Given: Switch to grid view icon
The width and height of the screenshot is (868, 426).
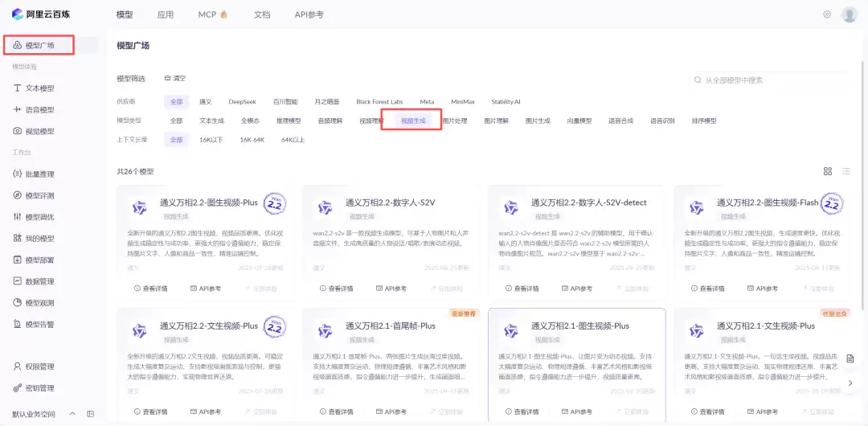Looking at the screenshot, I should 828,171.
